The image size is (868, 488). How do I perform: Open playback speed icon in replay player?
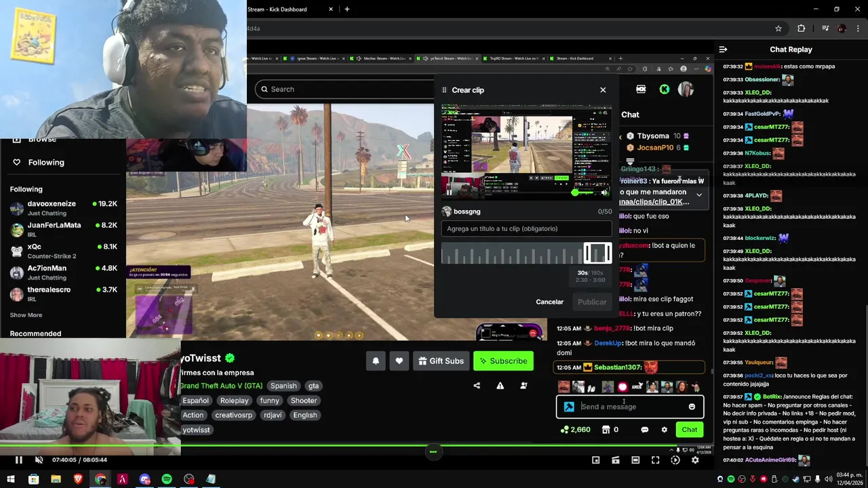[675, 460]
